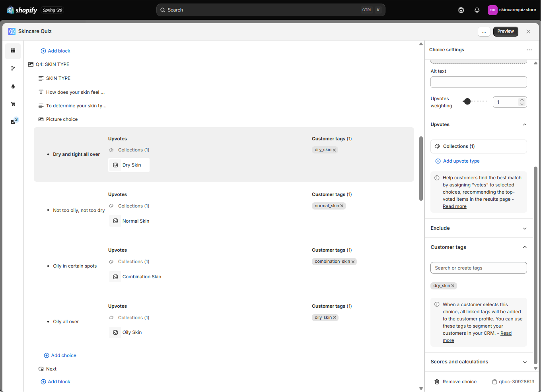
Task: Open the cart sidebar icon
Action: click(13, 104)
